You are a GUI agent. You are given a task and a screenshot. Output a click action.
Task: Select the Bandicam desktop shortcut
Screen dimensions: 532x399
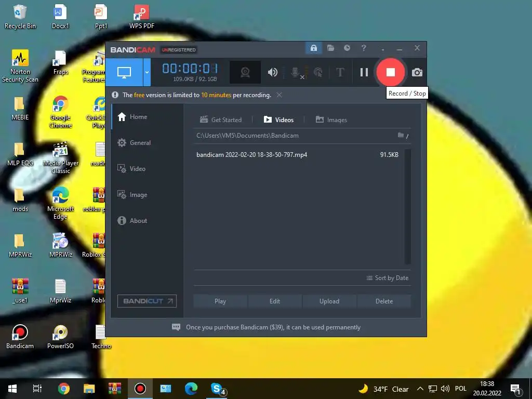point(20,337)
